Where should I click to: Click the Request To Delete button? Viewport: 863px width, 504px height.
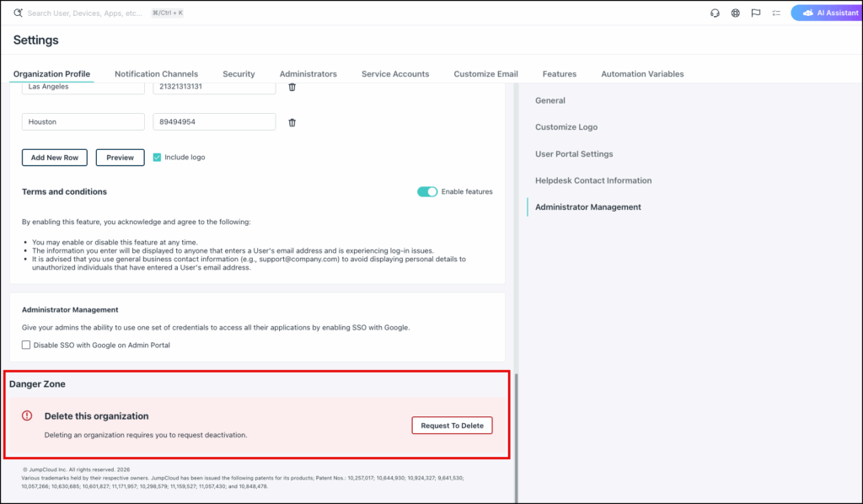452,426
